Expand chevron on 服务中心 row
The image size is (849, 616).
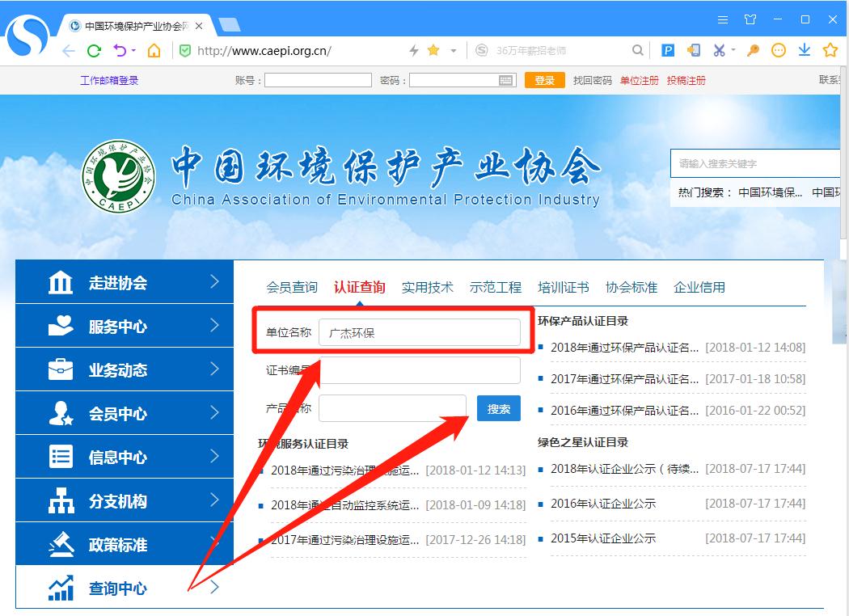[x=214, y=325]
